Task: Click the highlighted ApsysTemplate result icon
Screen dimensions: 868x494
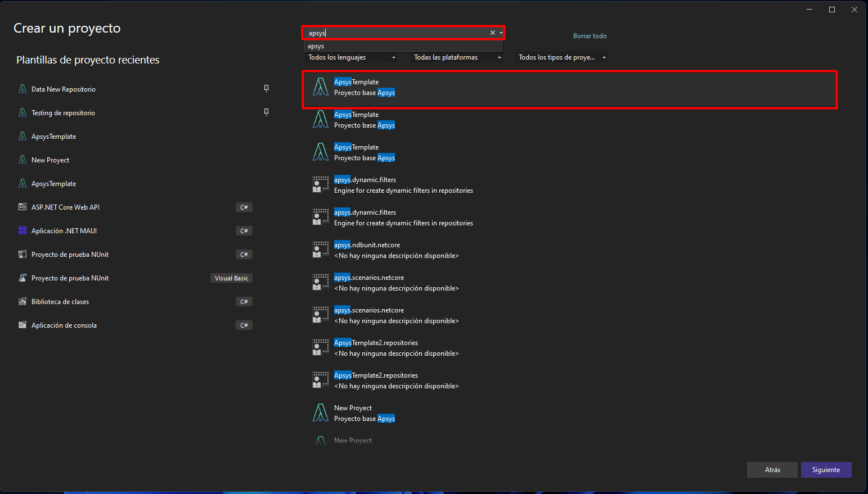Action: [x=321, y=87]
